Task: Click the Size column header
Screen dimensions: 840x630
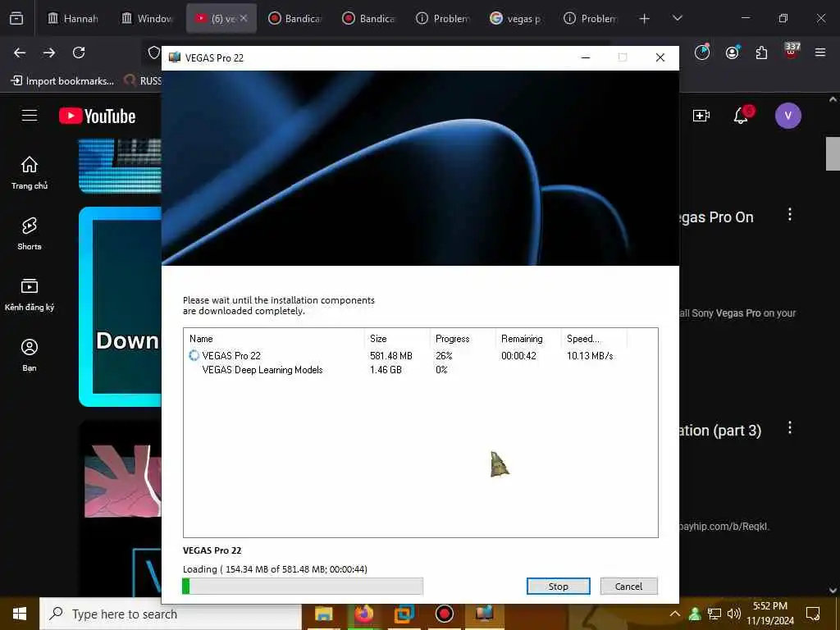Action: point(397,339)
